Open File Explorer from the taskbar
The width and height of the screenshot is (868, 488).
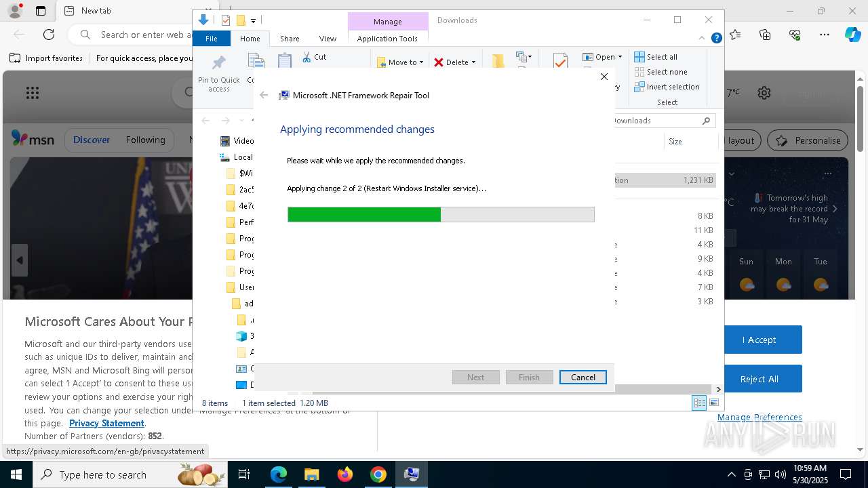coord(311,474)
